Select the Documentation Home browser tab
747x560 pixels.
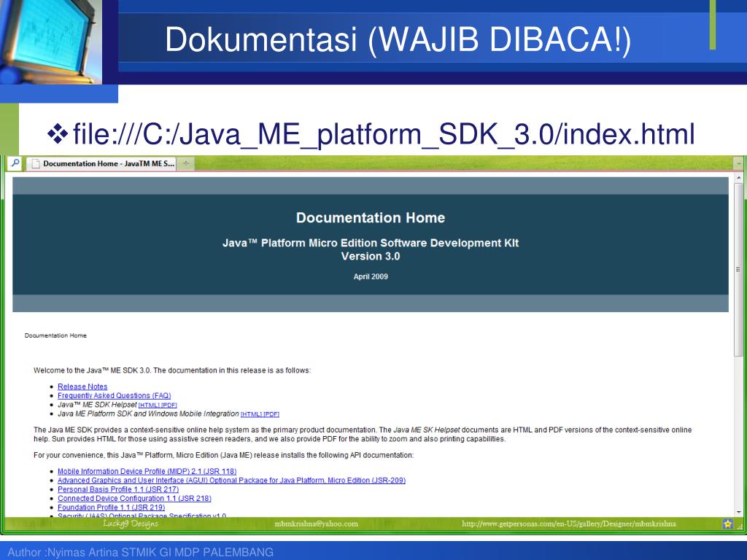(101, 163)
